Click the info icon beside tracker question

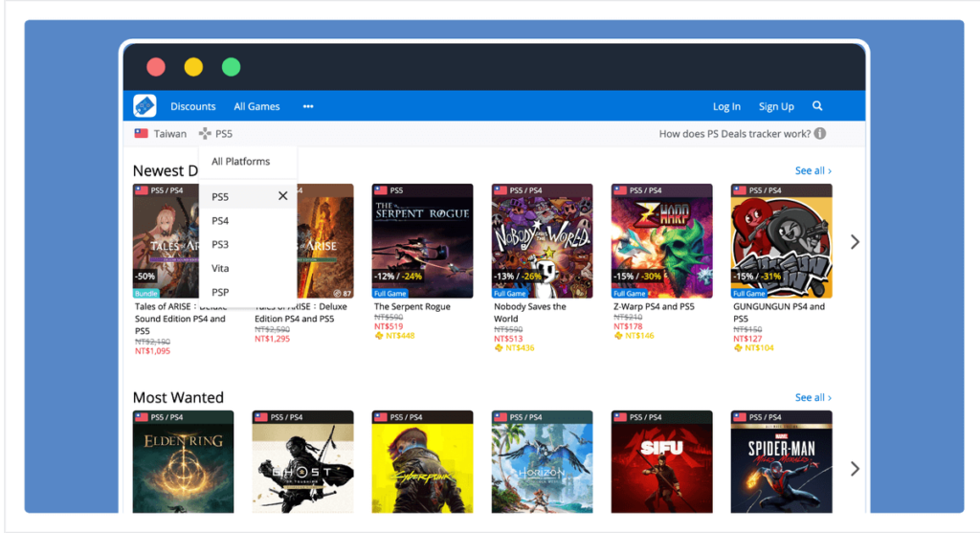pyautogui.click(x=820, y=133)
